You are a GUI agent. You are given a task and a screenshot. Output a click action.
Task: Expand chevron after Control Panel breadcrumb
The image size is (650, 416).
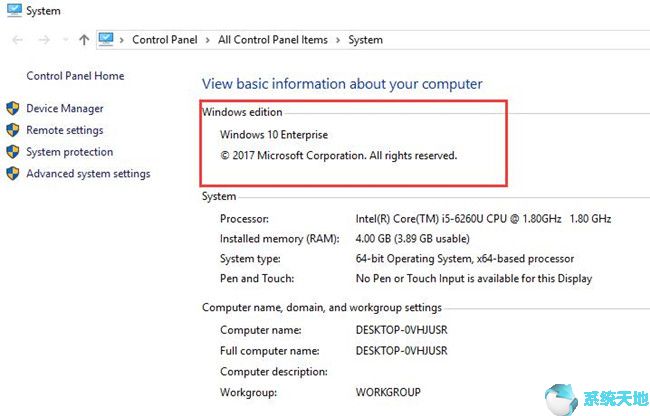[x=208, y=40]
